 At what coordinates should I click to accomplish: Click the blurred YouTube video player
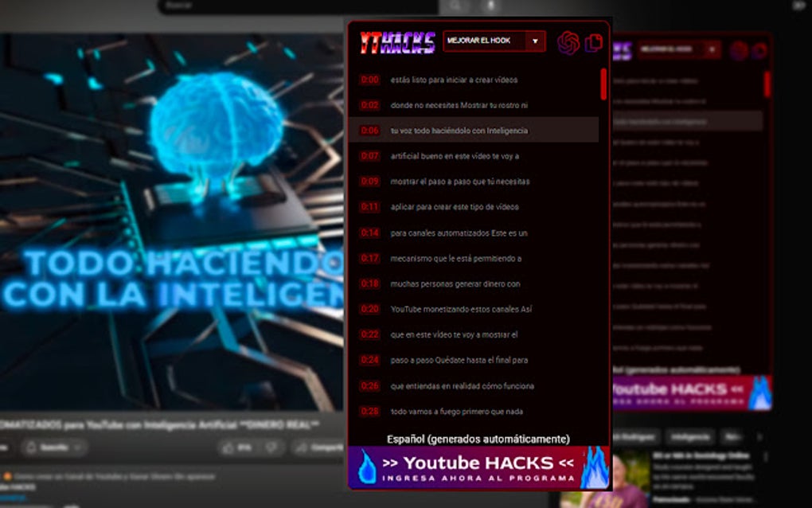[x=171, y=221]
